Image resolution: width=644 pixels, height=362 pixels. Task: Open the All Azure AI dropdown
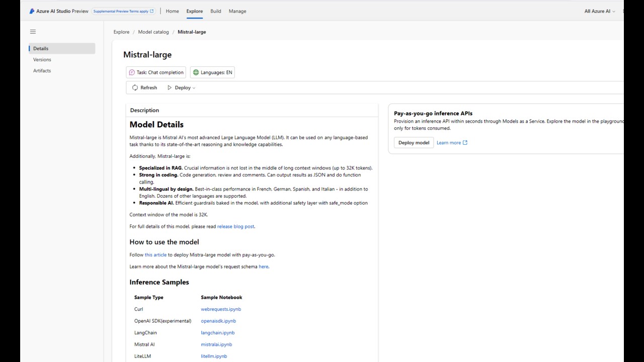pyautogui.click(x=600, y=11)
